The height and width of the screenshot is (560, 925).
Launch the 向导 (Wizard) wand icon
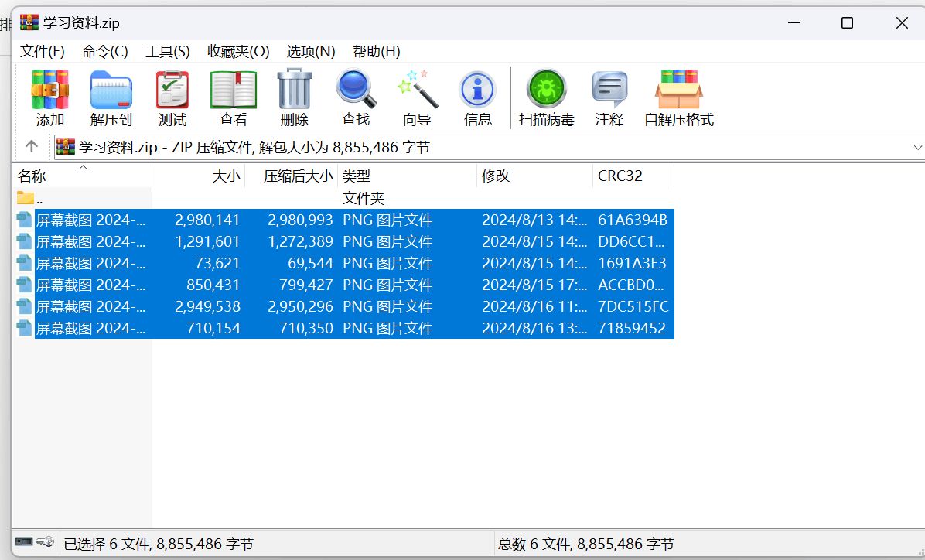pyautogui.click(x=417, y=89)
